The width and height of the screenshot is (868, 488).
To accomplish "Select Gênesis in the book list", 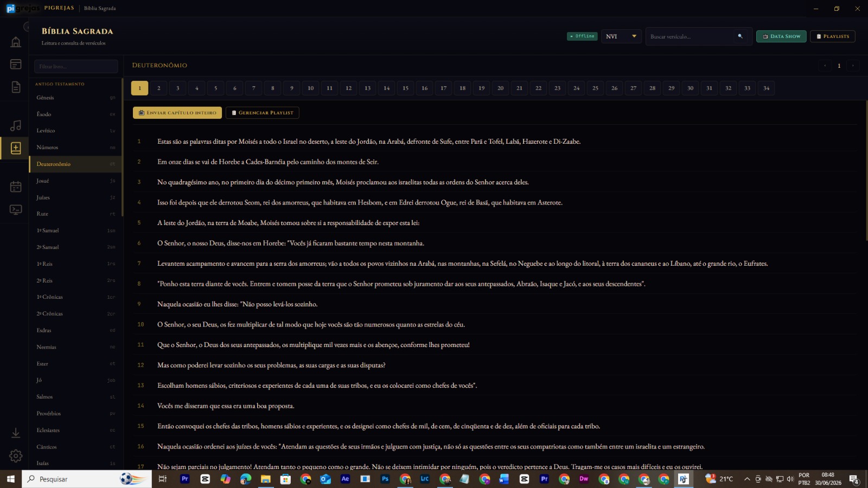I will [75, 98].
